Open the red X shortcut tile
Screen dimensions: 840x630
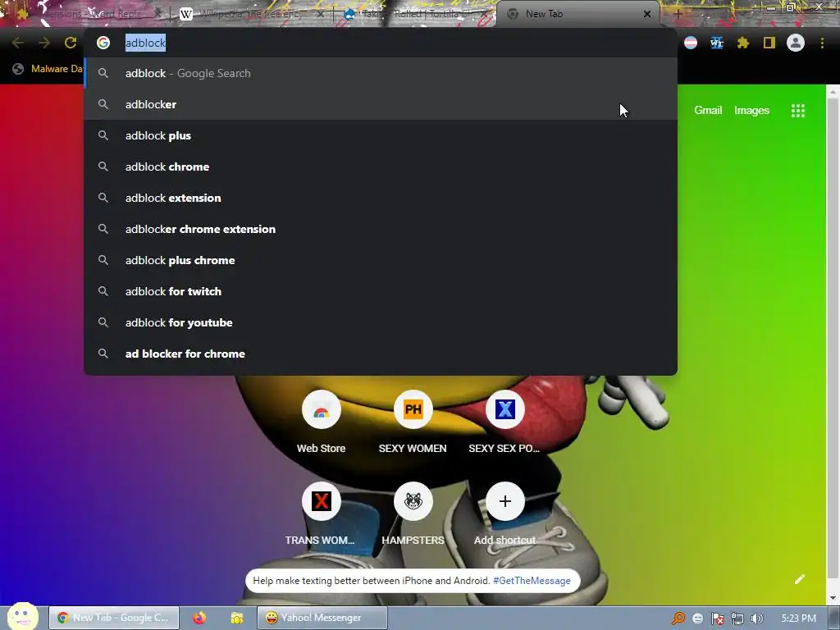pos(322,501)
